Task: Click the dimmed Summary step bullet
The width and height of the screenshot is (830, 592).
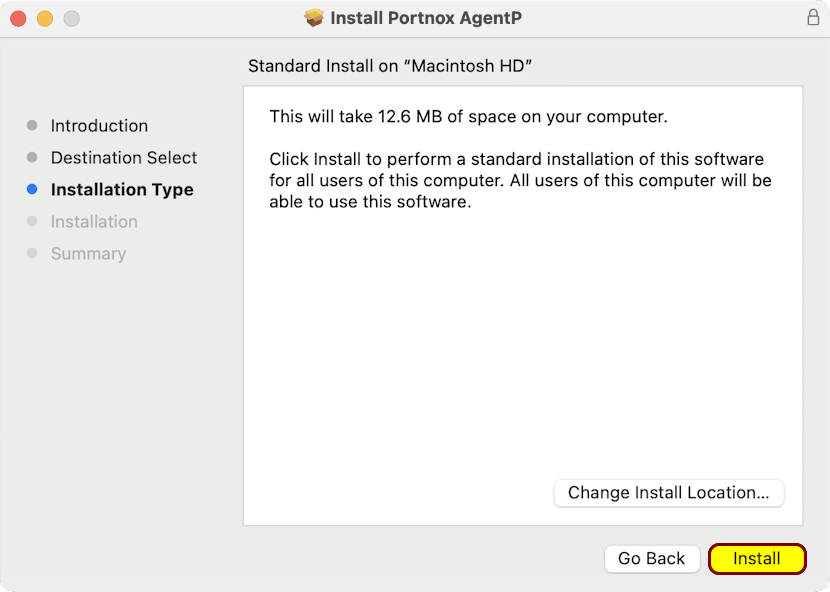Action: [x=32, y=253]
